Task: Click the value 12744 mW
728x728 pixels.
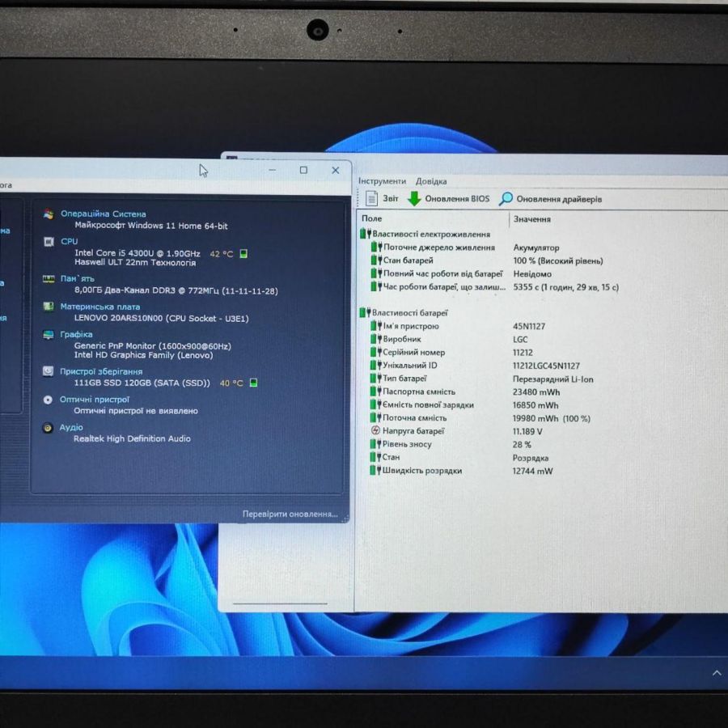Action: (x=532, y=472)
